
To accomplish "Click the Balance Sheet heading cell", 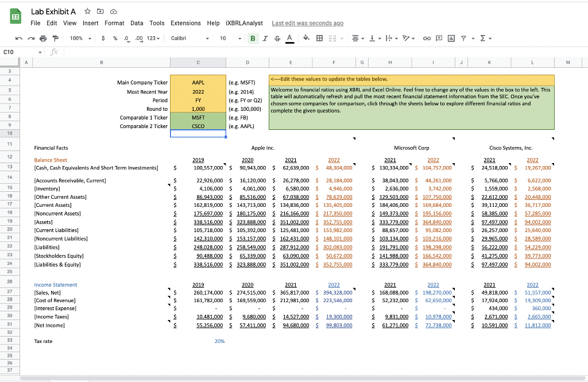I will point(101,160).
